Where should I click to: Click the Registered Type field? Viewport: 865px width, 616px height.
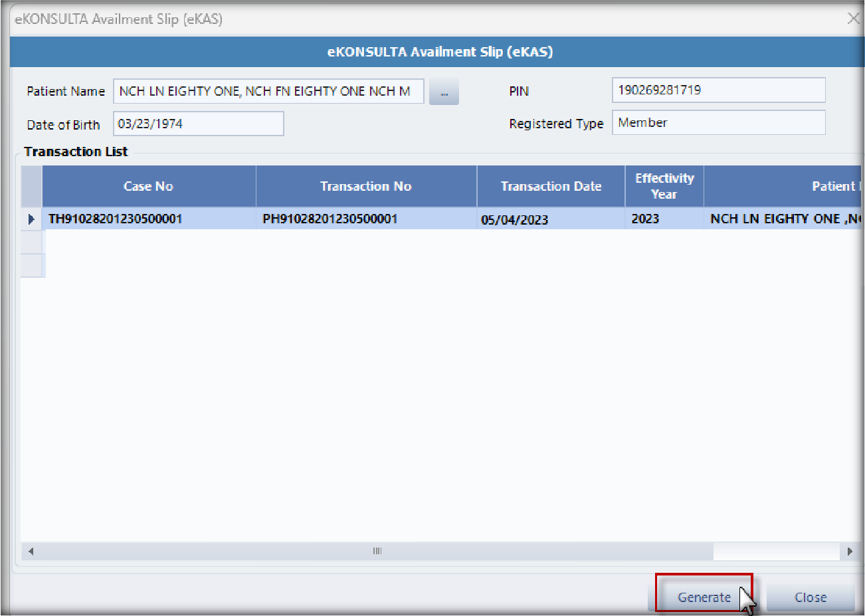point(718,123)
